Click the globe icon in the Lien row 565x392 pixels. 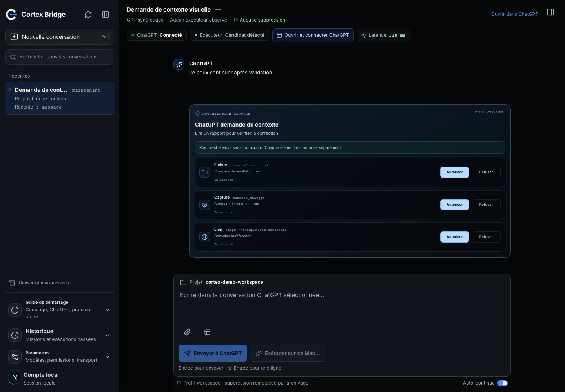tap(205, 237)
